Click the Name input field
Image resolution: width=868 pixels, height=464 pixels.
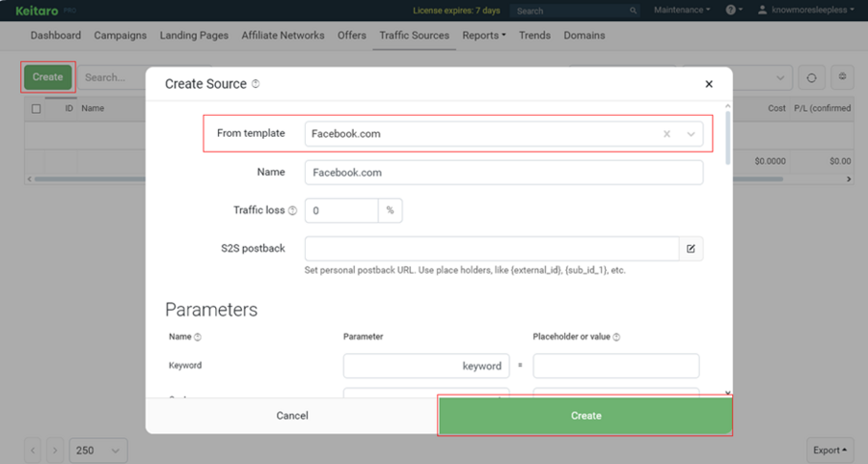pyautogui.click(x=503, y=173)
